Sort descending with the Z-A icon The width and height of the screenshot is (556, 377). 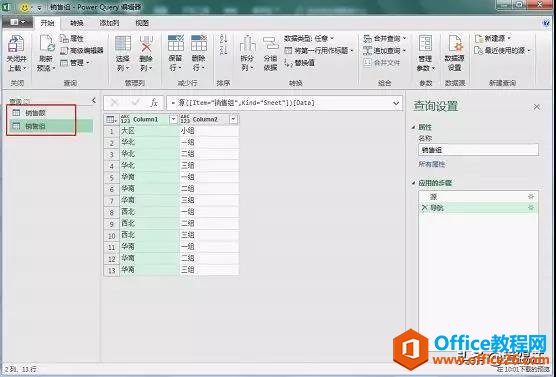223,50
